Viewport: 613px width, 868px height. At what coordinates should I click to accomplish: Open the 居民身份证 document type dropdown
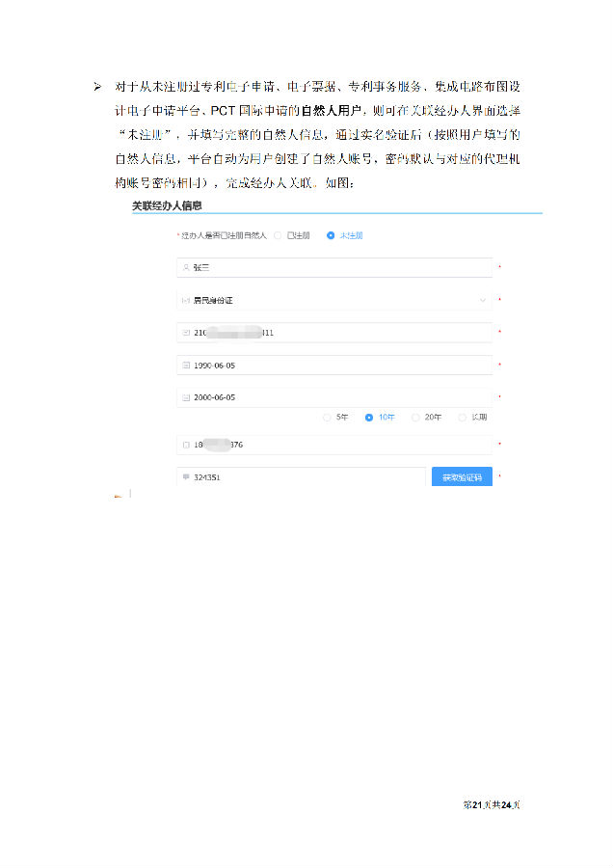[x=334, y=300]
